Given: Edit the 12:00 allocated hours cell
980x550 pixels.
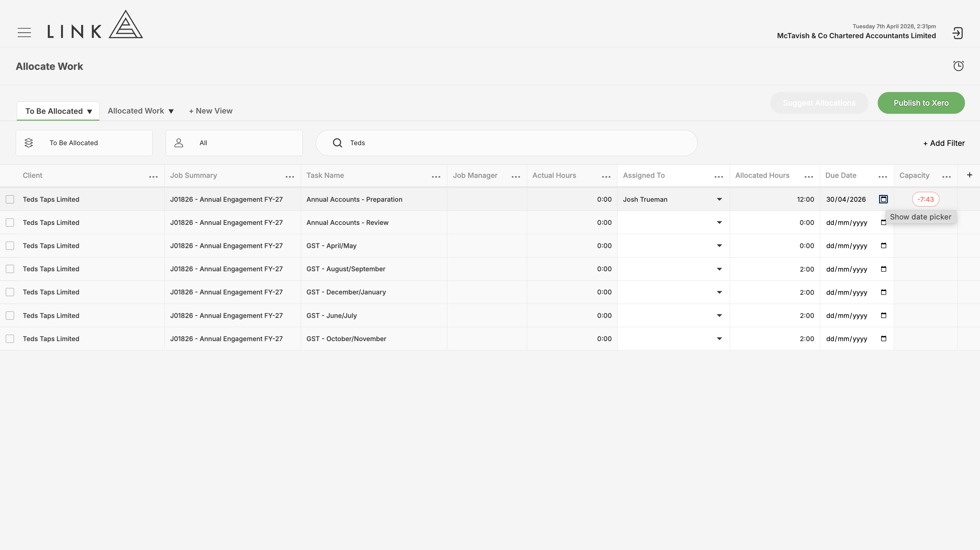Looking at the screenshot, I should (775, 199).
